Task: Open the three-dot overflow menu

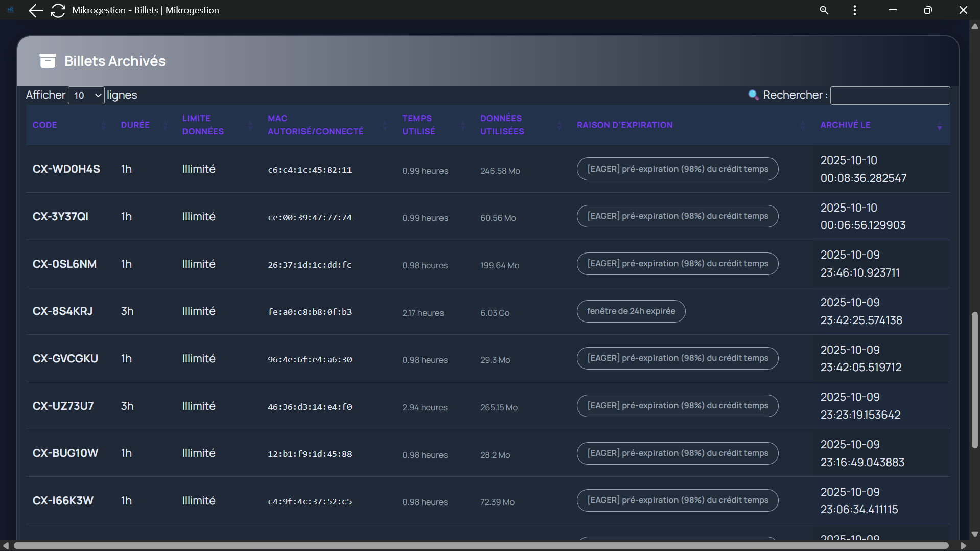Action: point(854,10)
